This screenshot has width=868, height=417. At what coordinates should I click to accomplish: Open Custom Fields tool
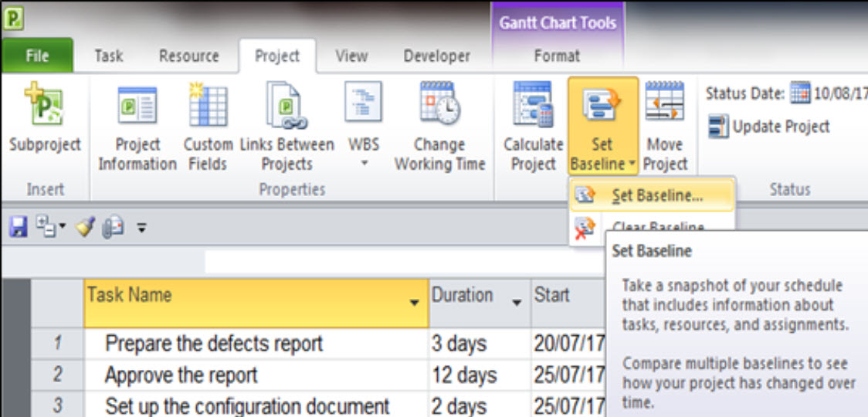click(x=208, y=128)
